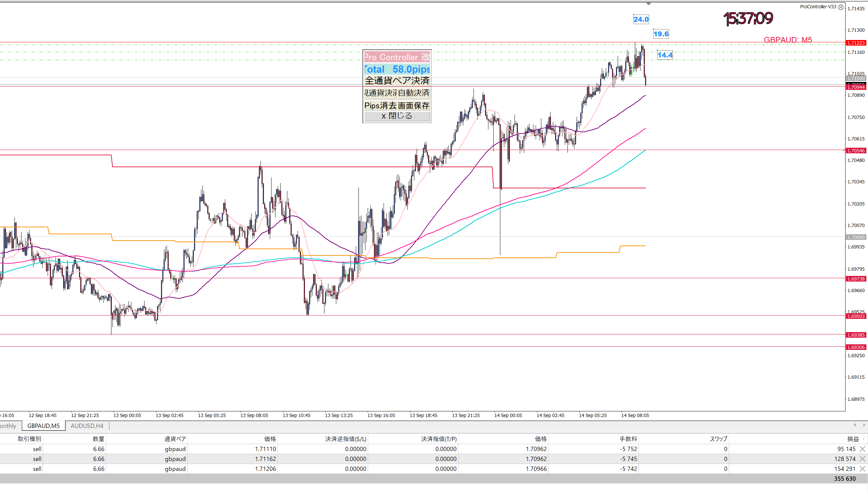
Task: Switch to the AUDUSD,H4 chart tab
Action: click(x=87, y=426)
